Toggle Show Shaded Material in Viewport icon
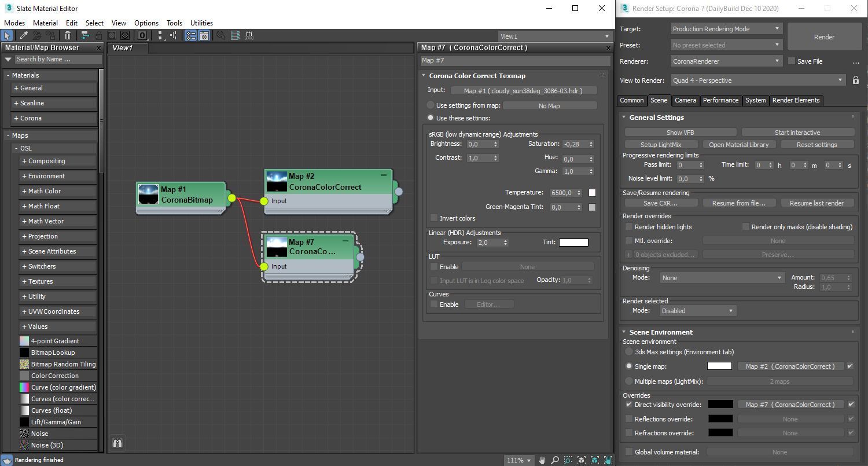Screen dimensions: 868x466 [112, 35]
